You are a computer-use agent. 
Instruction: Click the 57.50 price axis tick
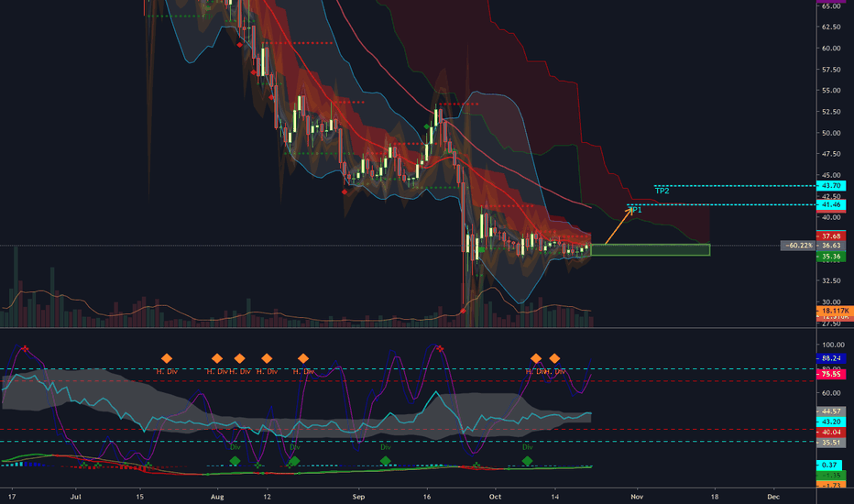(x=831, y=70)
